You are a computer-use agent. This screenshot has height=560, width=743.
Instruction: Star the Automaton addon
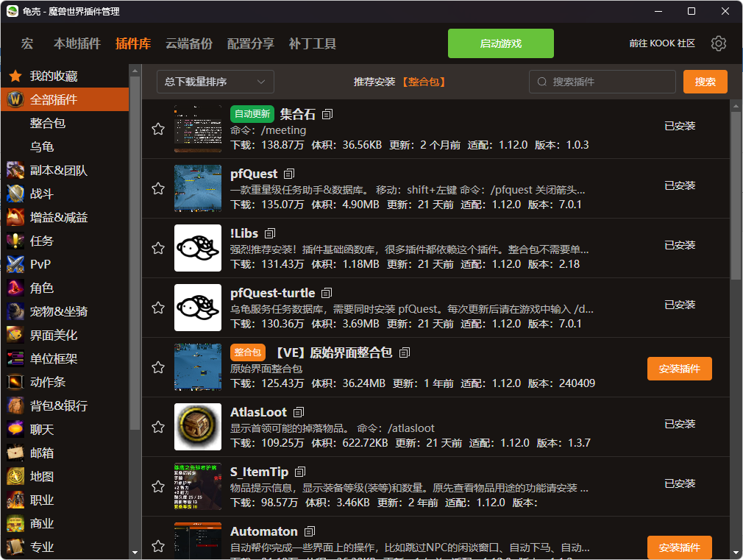[158, 546]
